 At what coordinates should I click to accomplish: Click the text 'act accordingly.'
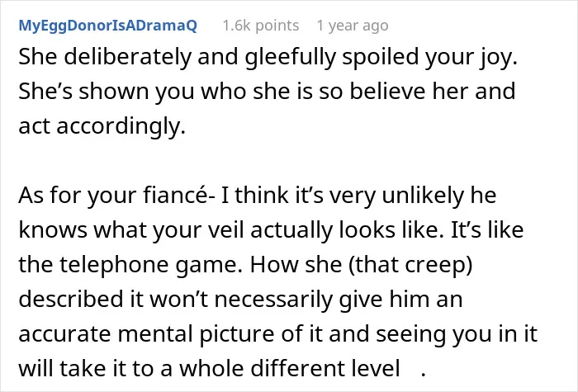point(102,126)
